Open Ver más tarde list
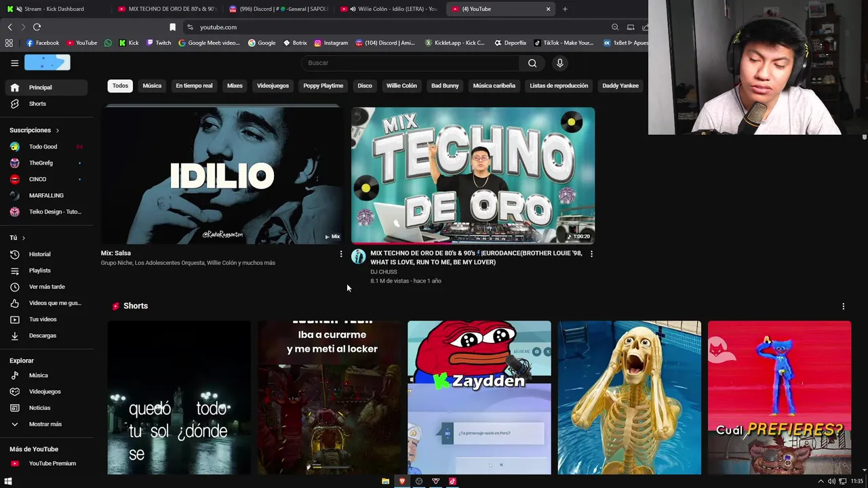868x488 pixels. click(x=46, y=287)
